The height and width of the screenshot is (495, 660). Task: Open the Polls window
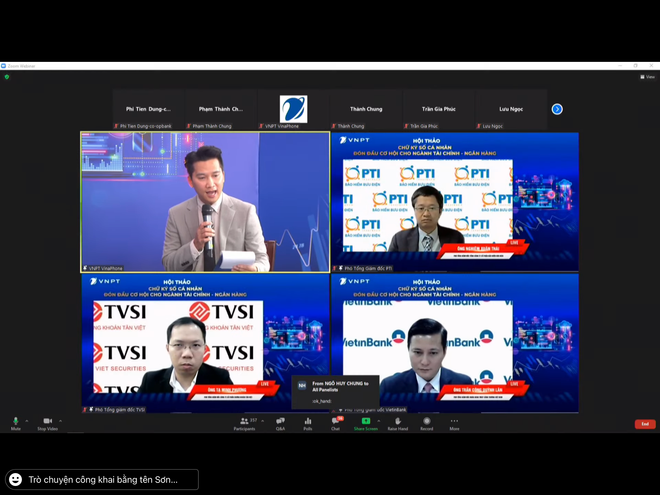(x=308, y=422)
